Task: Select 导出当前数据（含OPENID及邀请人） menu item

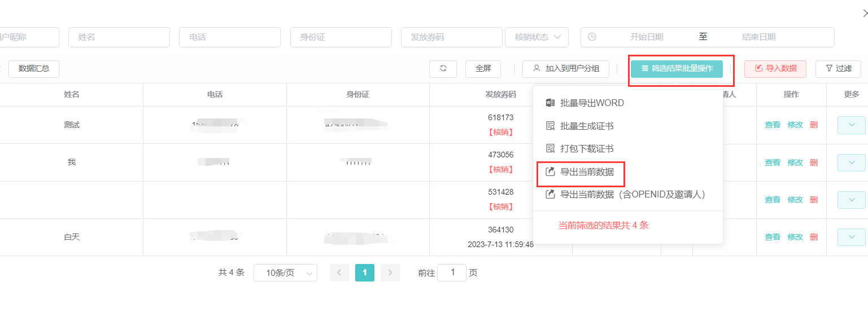Action: (x=628, y=194)
